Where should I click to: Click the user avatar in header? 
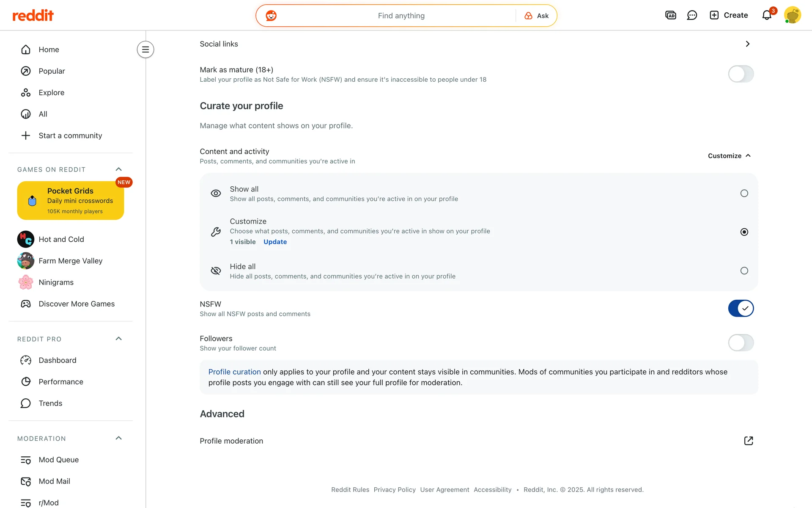tap(792, 15)
